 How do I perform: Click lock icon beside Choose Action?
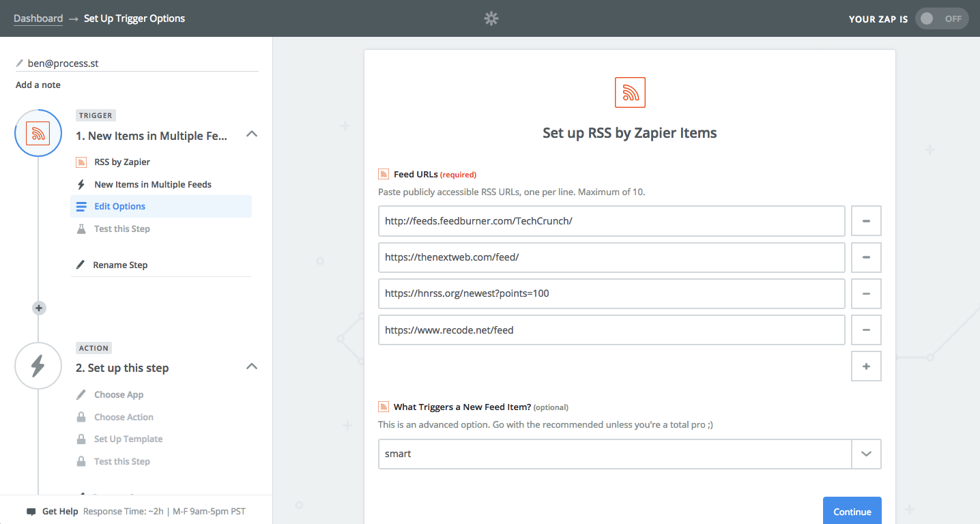81,417
